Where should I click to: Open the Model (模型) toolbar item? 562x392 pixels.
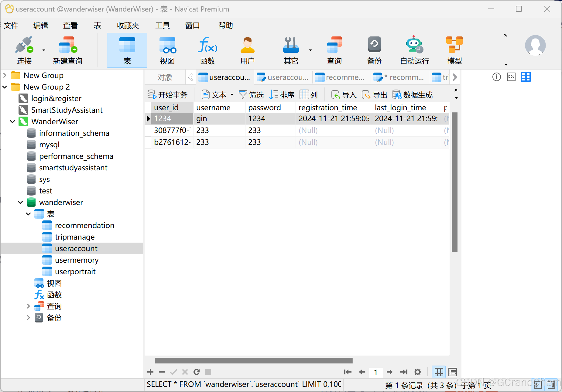click(454, 50)
